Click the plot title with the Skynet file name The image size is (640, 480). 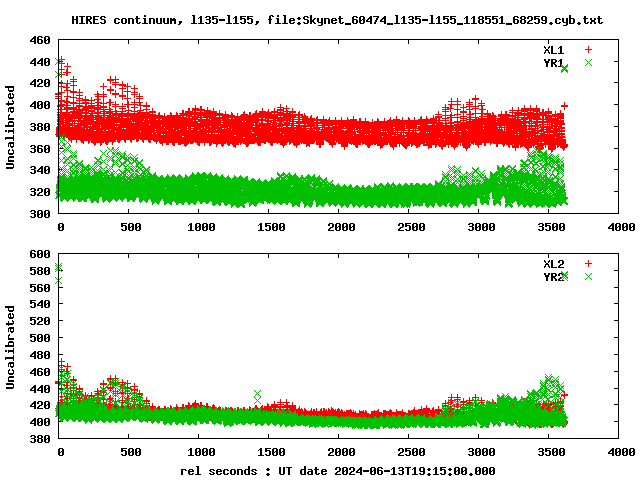point(337,20)
